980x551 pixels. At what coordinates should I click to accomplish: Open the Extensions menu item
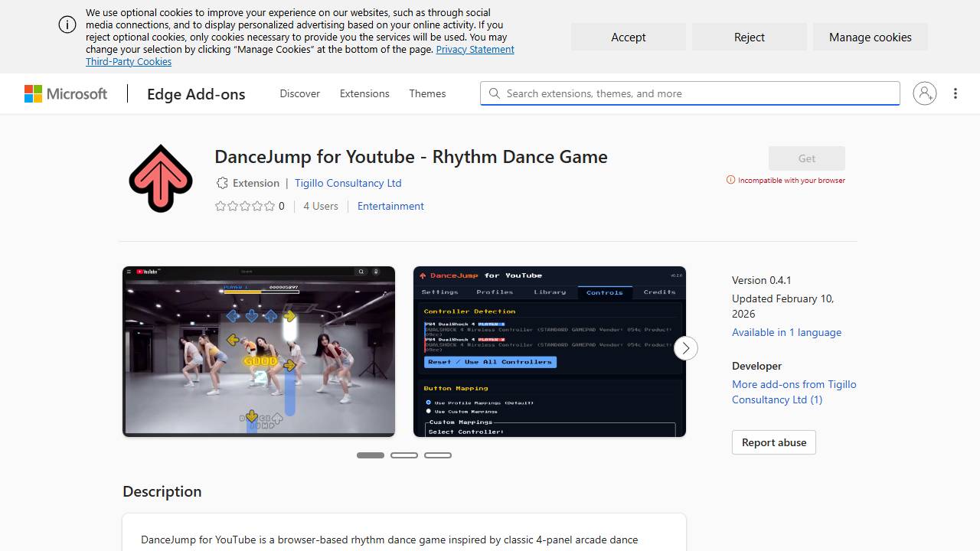point(364,93)
